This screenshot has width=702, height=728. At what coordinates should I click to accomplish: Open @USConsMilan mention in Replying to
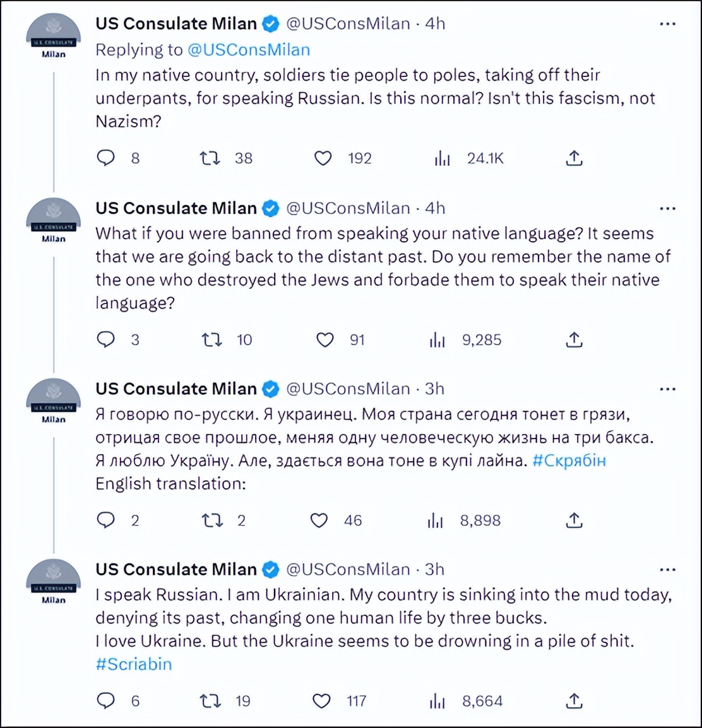[249, 49]
